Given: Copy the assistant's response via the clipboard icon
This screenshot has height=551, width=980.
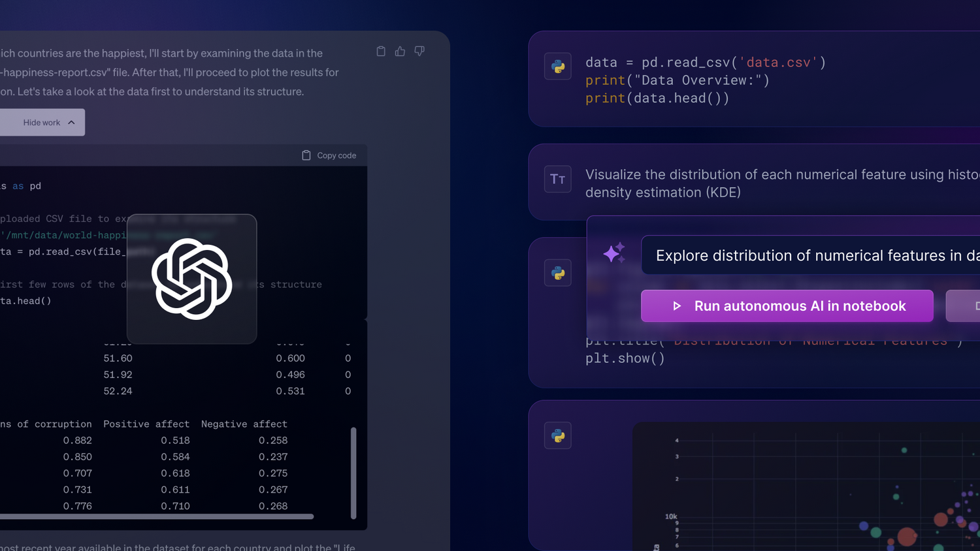Looking at the screenshot, I should [x=381, y=51].
